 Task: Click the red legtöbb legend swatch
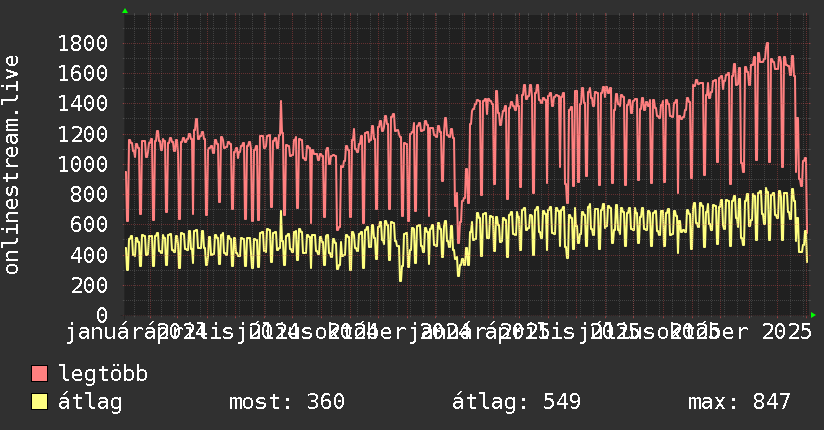pos(39,373)
